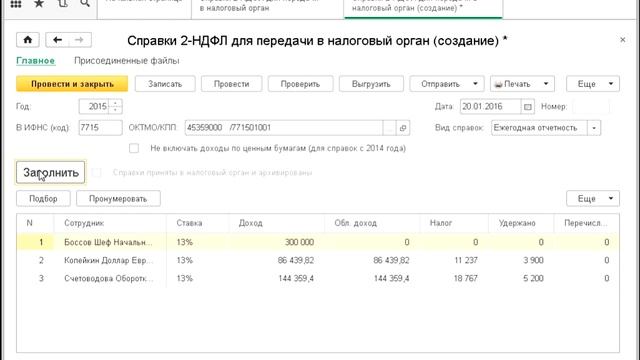
Task: Open the ОКТМО/КПП record via open icon
Action: coord(403,128)
